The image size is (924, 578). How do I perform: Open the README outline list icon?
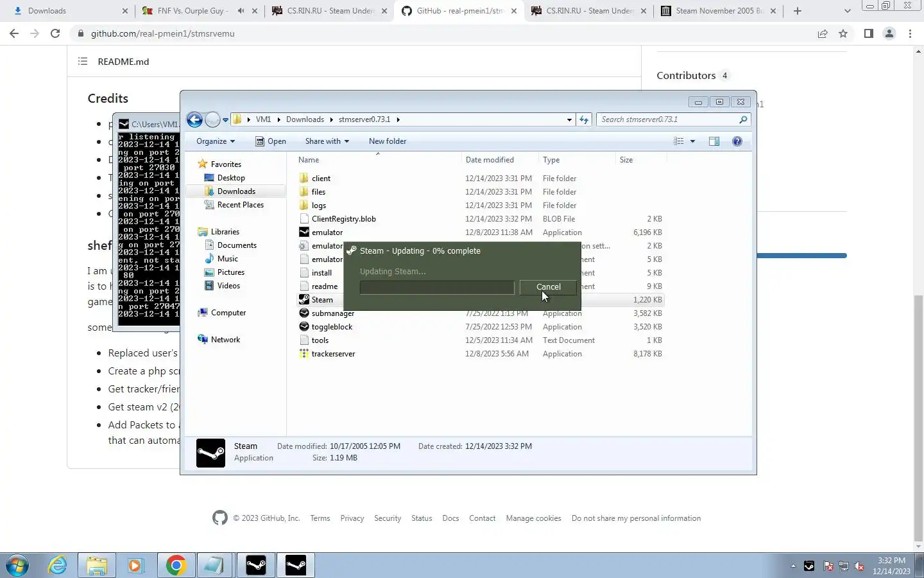pyautogui.click(x=83, y=62)
